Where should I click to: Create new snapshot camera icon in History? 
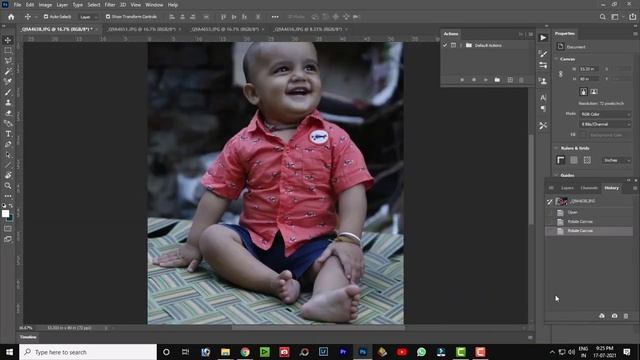tap(614, 316)
